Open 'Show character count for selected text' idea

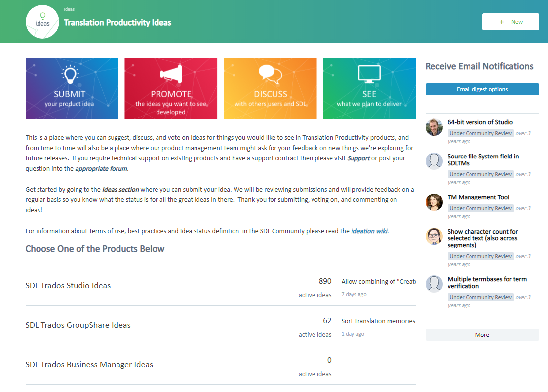click(x=483, y=238)
